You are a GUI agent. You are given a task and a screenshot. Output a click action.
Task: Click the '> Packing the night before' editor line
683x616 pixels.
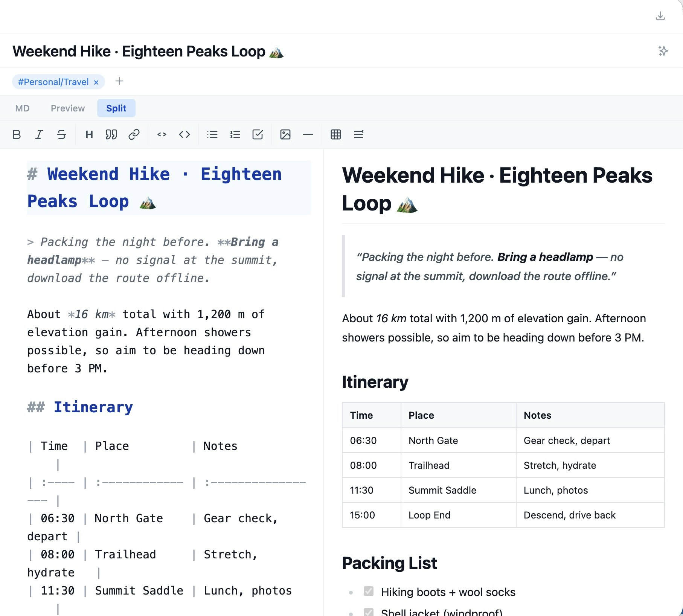153,260
